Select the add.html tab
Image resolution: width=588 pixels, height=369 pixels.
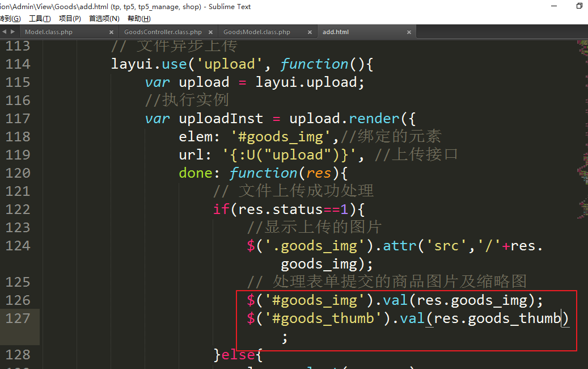[336, 32]
